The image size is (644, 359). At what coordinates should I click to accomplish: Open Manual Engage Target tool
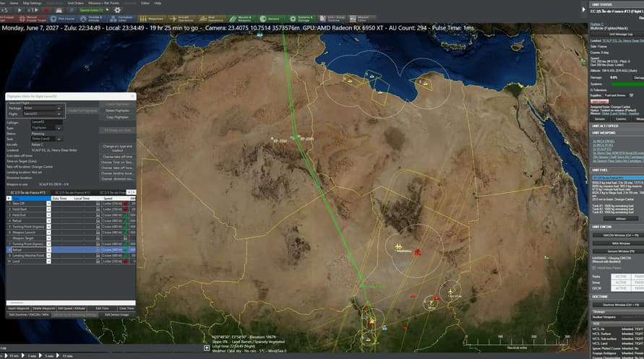click(x=33, y=19)
